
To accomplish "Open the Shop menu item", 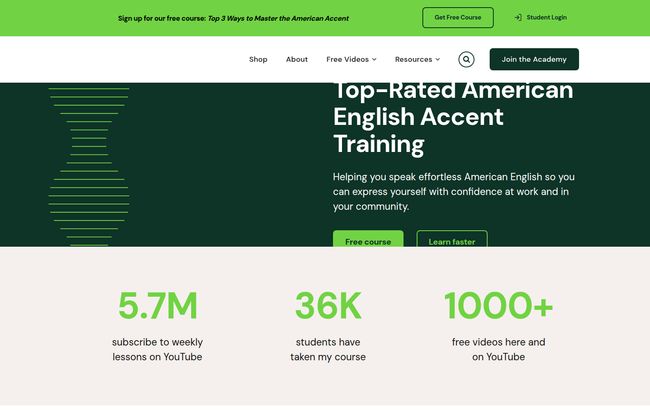I will click(x=258, y=59).
